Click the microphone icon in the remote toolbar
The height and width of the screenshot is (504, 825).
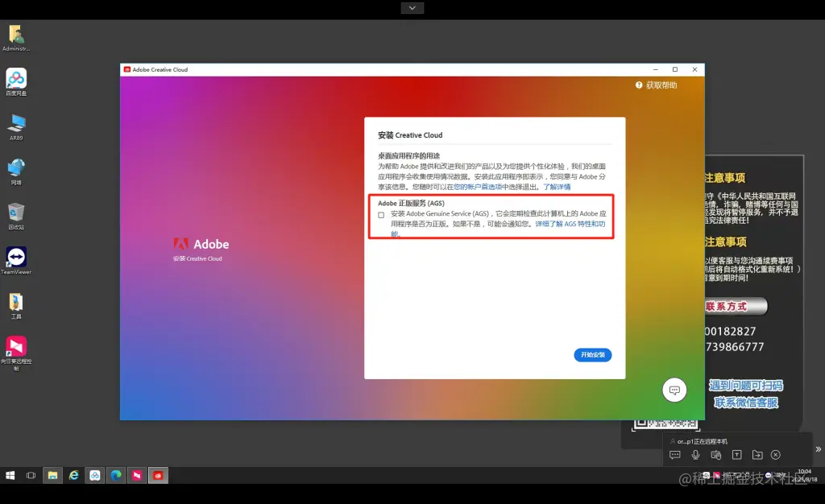696,455
